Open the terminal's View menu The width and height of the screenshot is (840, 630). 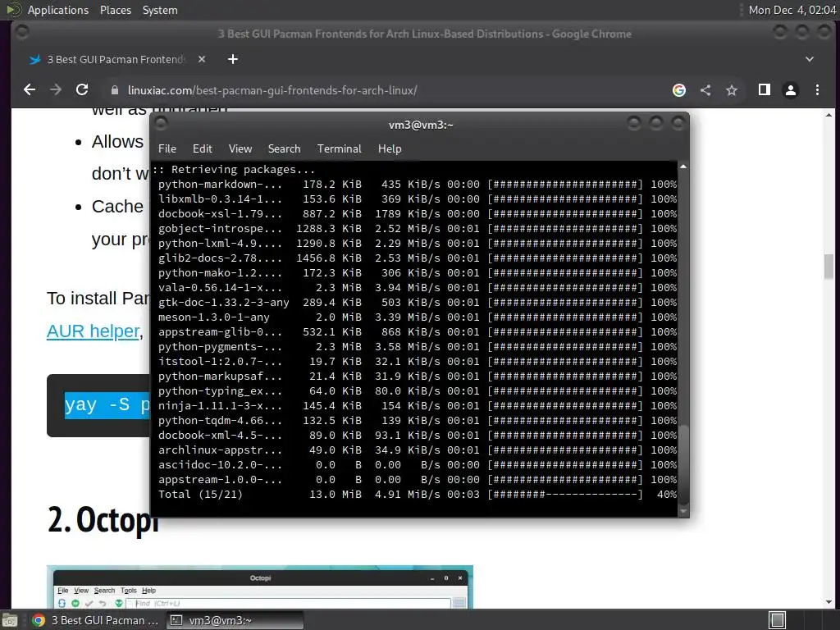(240, 149)
